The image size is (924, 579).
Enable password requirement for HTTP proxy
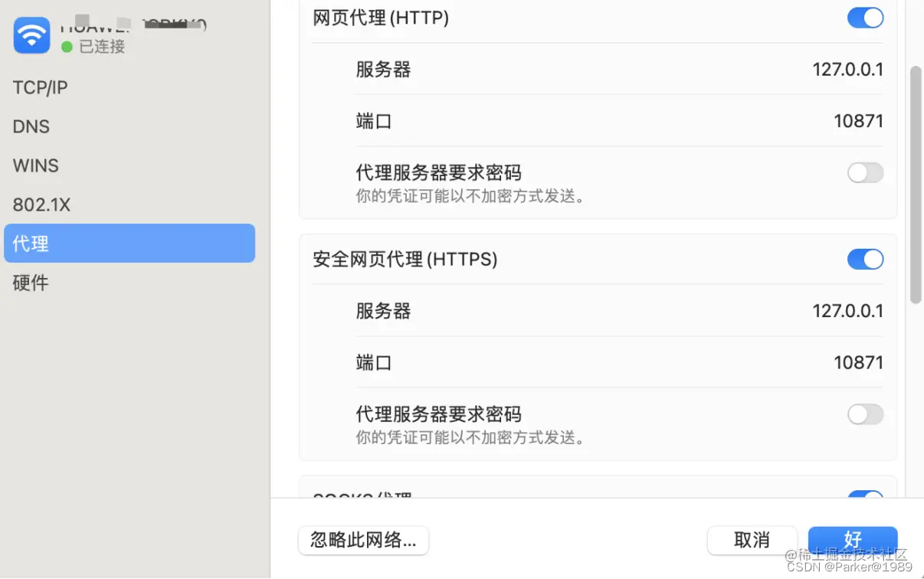(865, 173)
